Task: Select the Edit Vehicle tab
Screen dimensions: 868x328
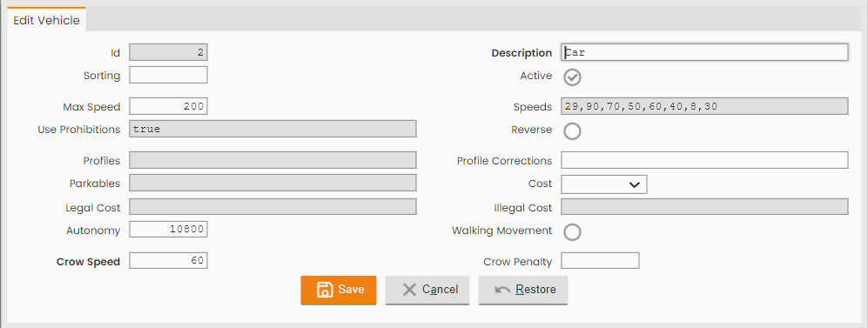Action: coord(46,21)
